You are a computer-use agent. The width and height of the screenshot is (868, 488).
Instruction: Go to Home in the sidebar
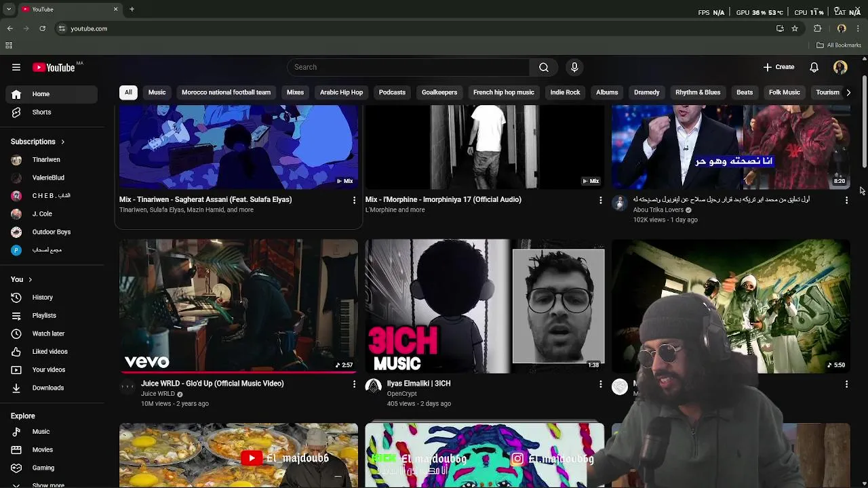(x=52, y=94)
